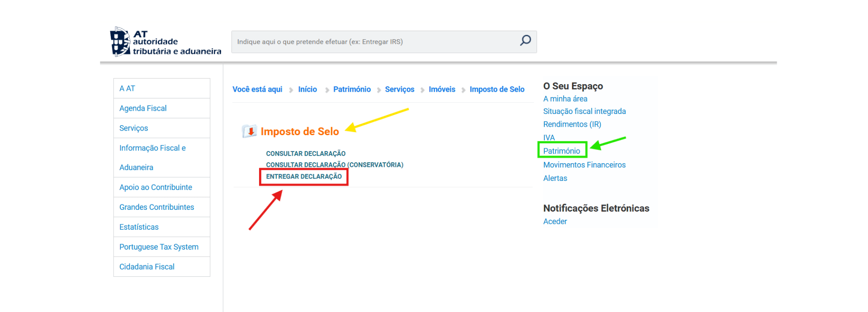Click the magnifying glass search icon
Viewport: 868px width, 312px height.
[525, 41]
